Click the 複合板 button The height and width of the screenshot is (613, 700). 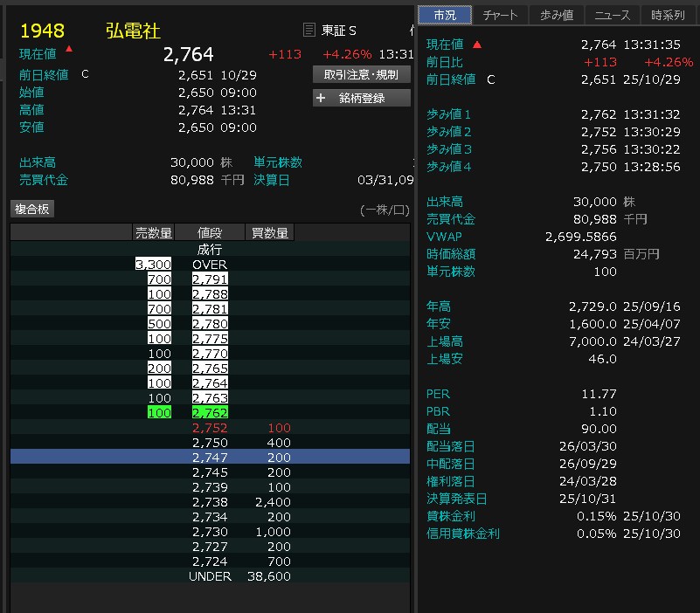click(32, 209)
